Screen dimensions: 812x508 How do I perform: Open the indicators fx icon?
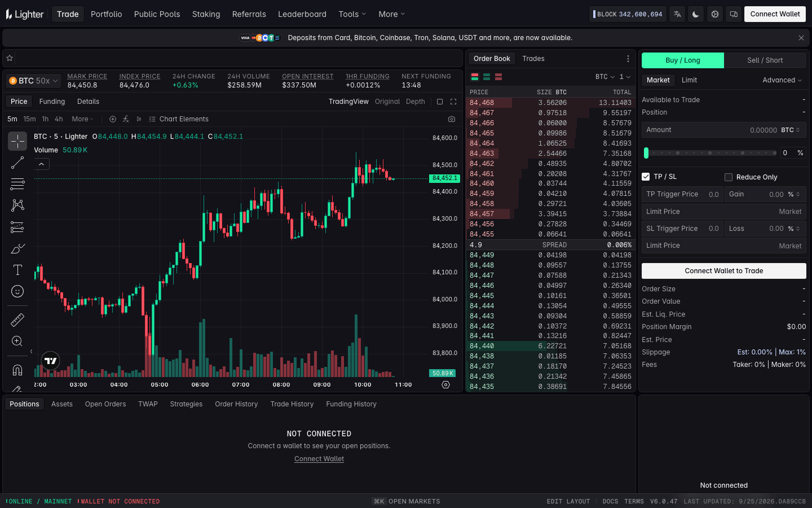(126, 119)
